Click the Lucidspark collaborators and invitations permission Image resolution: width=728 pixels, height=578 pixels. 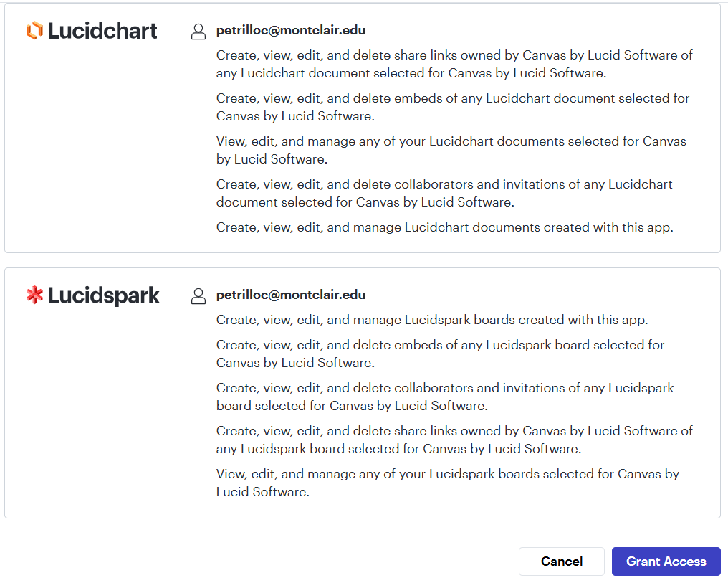445,397
